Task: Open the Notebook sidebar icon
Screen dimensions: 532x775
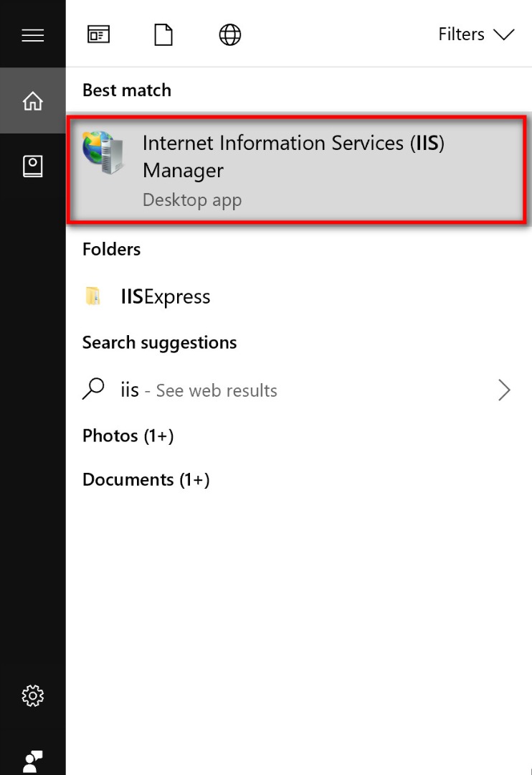Action: [x=33, y=166]
